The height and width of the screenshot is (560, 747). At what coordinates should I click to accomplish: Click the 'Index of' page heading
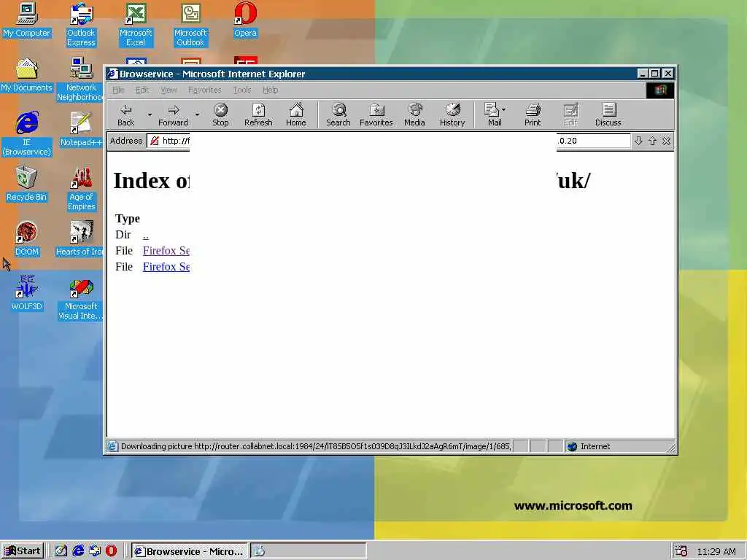coord(152,181)
